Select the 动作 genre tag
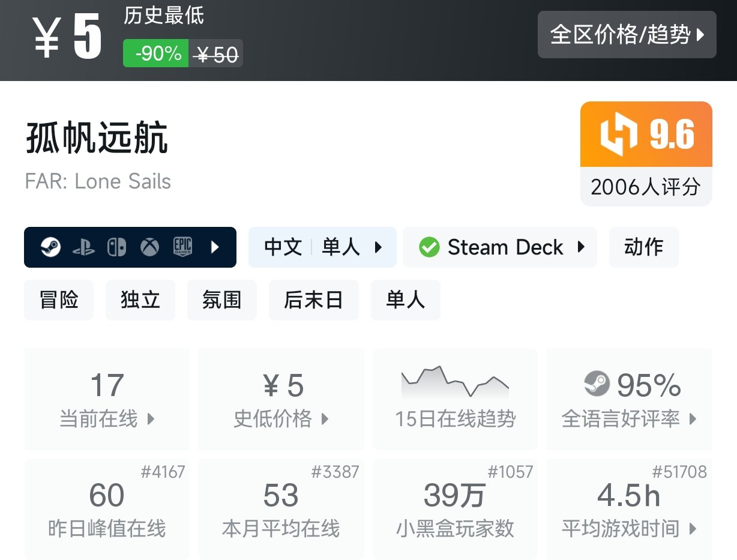This screenshot has height=560, width=737. [x=643, y=247]
